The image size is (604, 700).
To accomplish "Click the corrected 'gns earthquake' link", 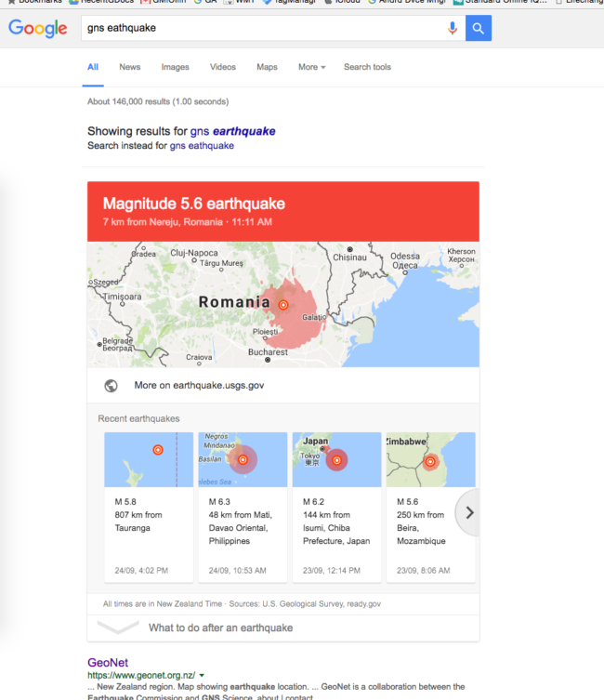I will tap(233, 131).
